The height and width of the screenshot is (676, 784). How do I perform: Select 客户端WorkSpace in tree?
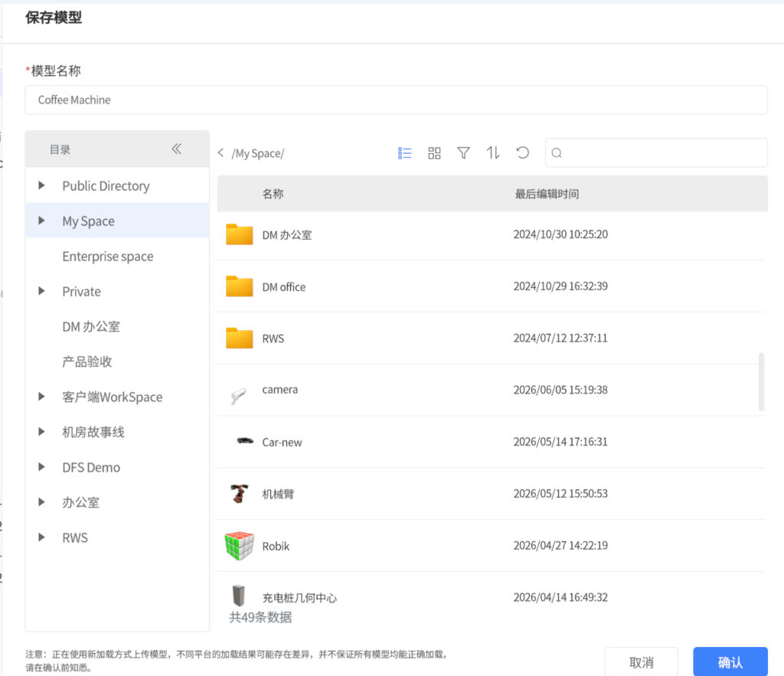tap(113, 397)
